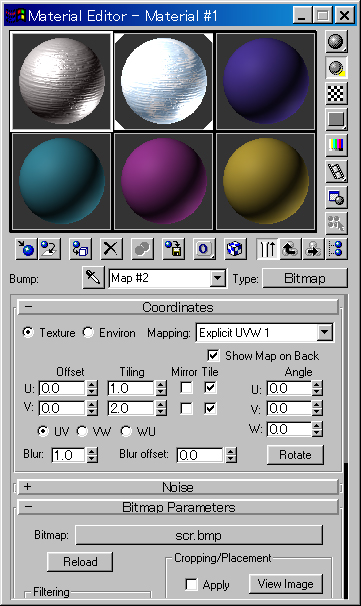361x606 pixels.
Task: Select the VW radio button
Action: tap(82, 431)
